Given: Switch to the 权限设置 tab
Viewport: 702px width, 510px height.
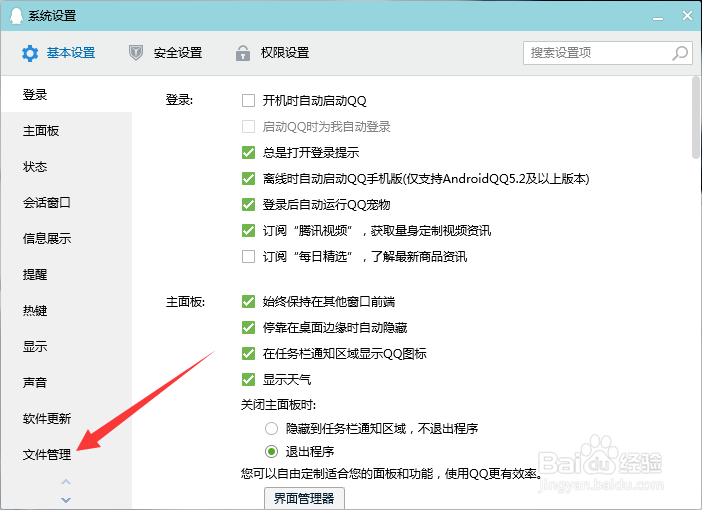Looking at the screenshot, I should pos(272,53).
